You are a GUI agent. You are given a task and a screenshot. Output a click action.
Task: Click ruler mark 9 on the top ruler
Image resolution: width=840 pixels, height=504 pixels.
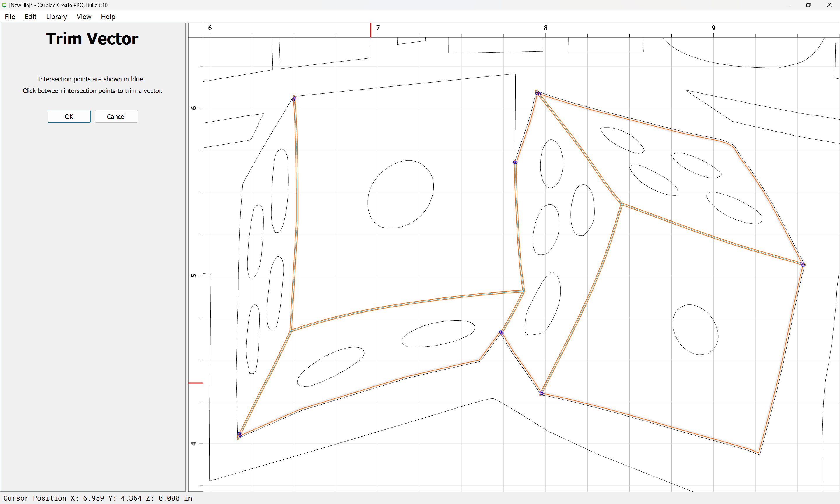(x=713, y=28)
